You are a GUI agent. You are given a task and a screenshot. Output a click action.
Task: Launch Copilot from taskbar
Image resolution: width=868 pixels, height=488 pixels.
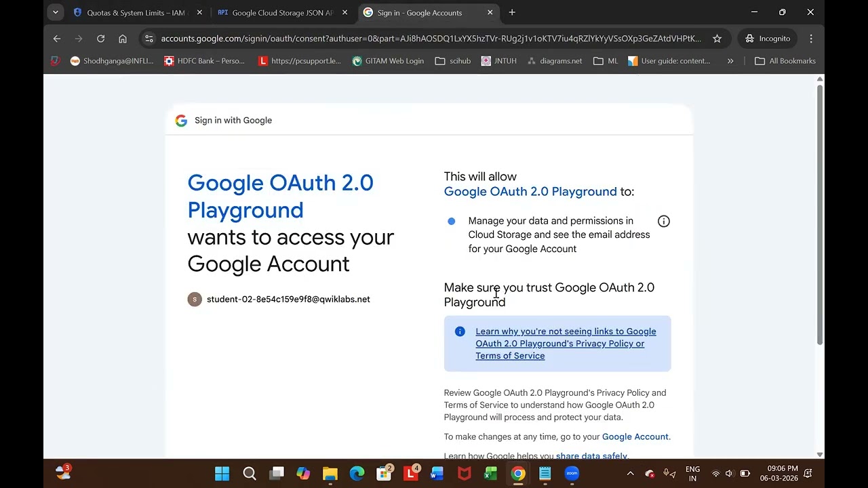tap(303, 474)
